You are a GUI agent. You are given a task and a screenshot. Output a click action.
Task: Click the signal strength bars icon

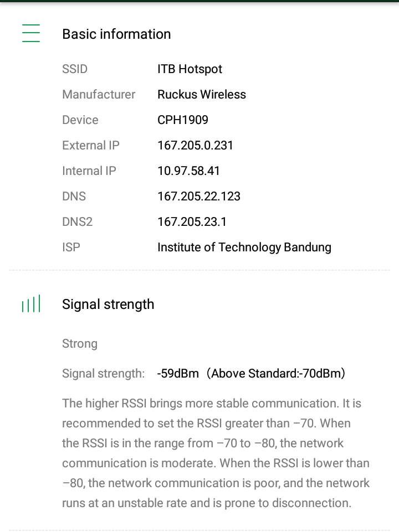[x=31, y=304]
